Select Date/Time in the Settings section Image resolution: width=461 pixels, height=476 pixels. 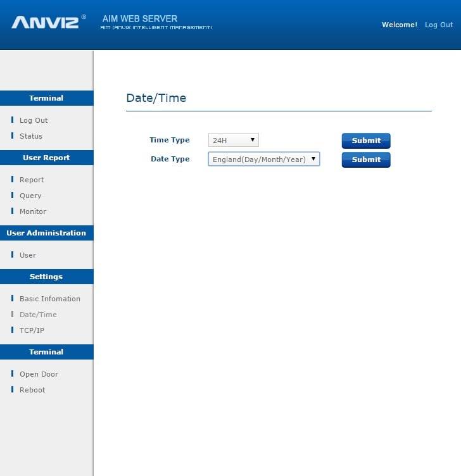(x=38, y=315)
